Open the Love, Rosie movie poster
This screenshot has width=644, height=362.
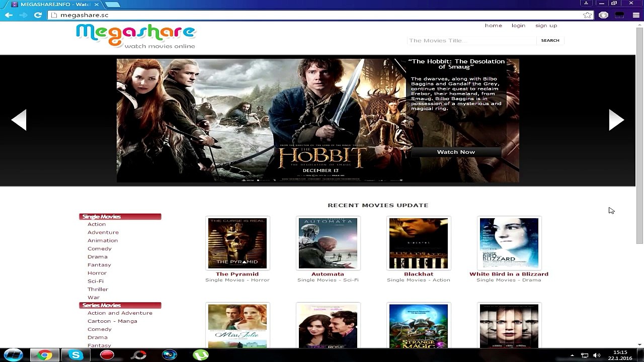328,326
